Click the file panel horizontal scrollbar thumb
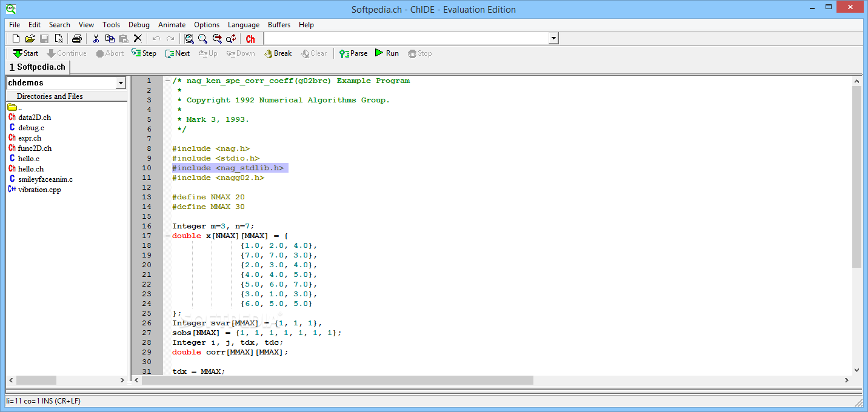Screen dimensions: 868x412 36,380
